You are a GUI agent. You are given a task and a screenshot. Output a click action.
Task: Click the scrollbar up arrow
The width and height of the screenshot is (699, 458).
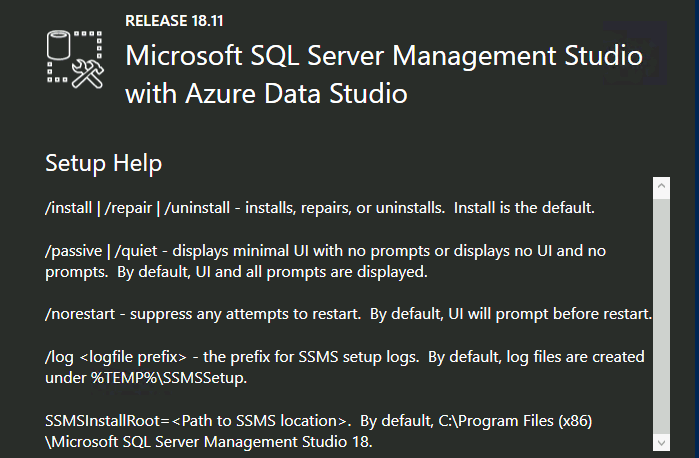click(x=661, y=185)
